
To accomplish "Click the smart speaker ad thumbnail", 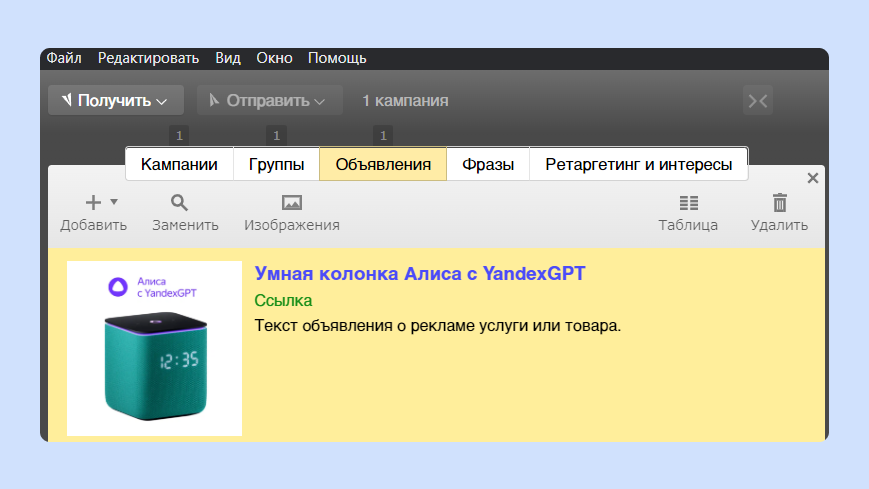I will pyautogui.click(x=155, y=348).
